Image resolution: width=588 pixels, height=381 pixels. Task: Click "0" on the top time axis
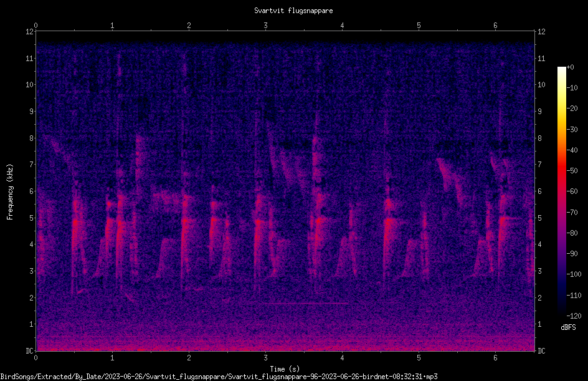[x=36, y=26]
